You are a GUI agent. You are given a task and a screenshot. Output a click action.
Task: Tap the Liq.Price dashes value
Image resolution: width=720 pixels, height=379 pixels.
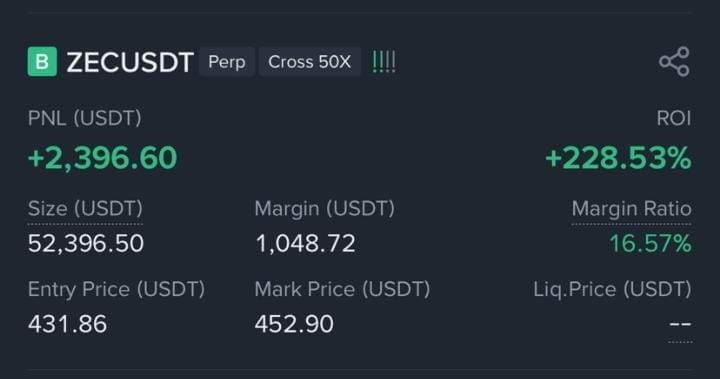680,324
